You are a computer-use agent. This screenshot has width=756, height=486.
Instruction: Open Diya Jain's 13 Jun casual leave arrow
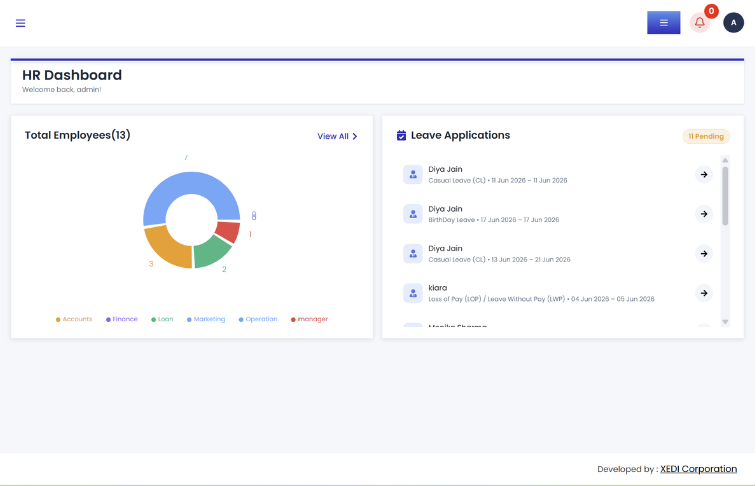pyautogui.click(x=704, y=254)
